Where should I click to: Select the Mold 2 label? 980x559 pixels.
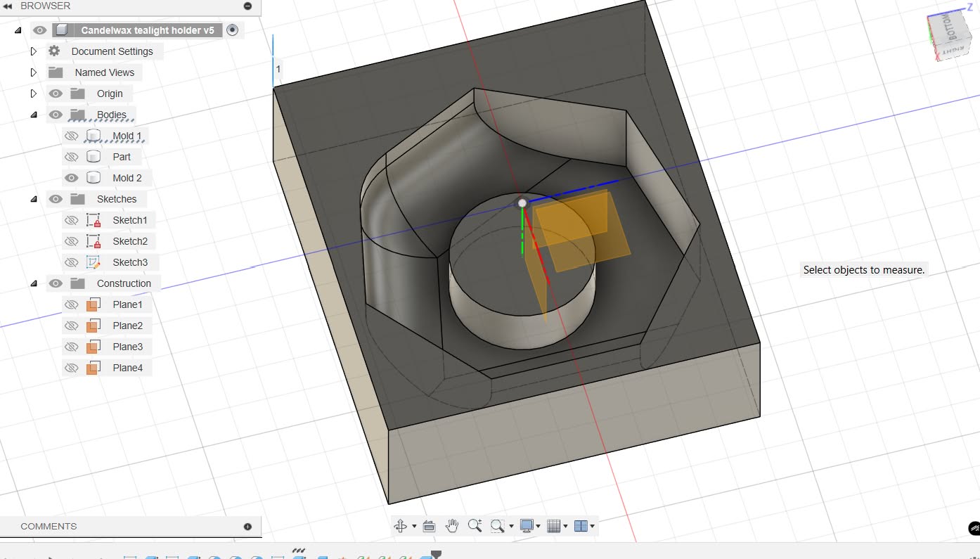127,178
